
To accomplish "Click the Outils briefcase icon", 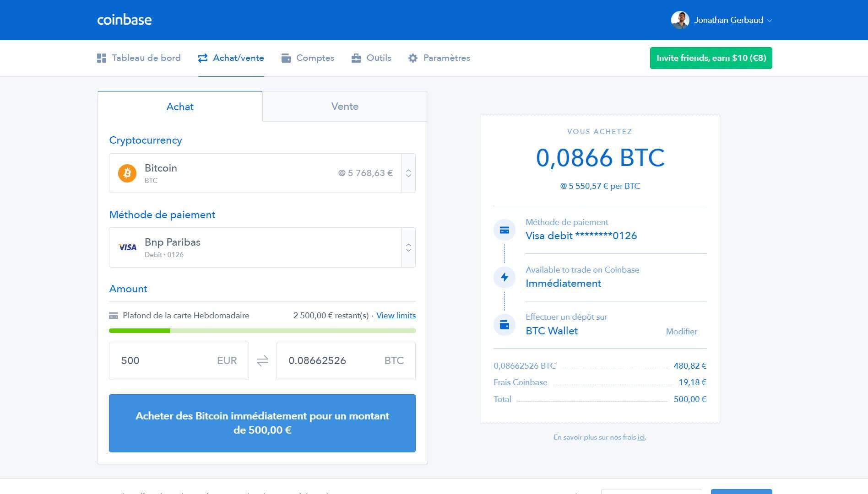I will [x=356, y=58].
